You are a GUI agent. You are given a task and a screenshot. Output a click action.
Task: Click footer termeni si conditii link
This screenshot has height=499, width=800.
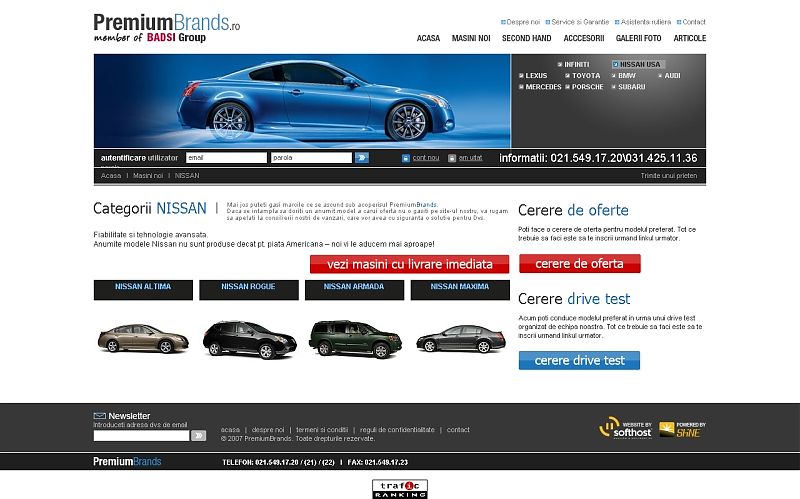tap(322, 430)
